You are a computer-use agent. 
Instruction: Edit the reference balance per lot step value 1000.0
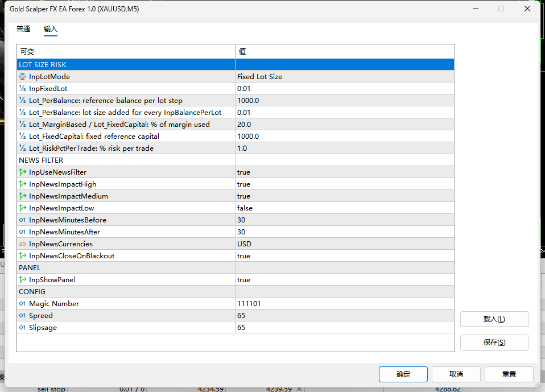pos(344,101)
